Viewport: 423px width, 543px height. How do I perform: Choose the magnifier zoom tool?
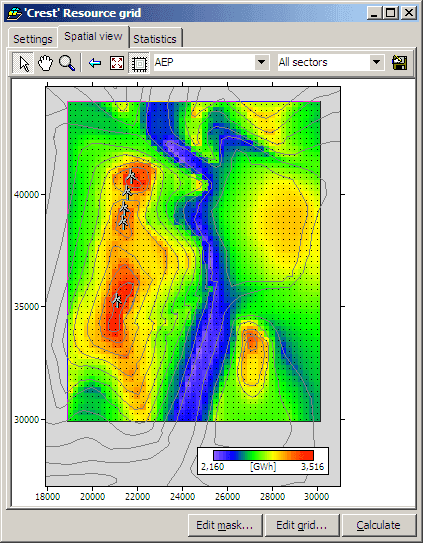pyautogui.click(x=67, y=63)
